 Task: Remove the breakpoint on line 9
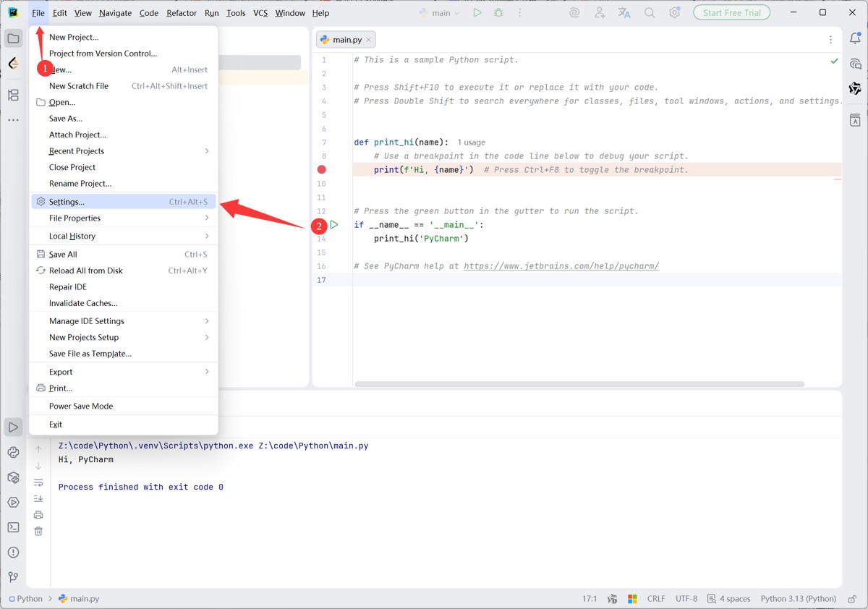[x=322, y=169]
